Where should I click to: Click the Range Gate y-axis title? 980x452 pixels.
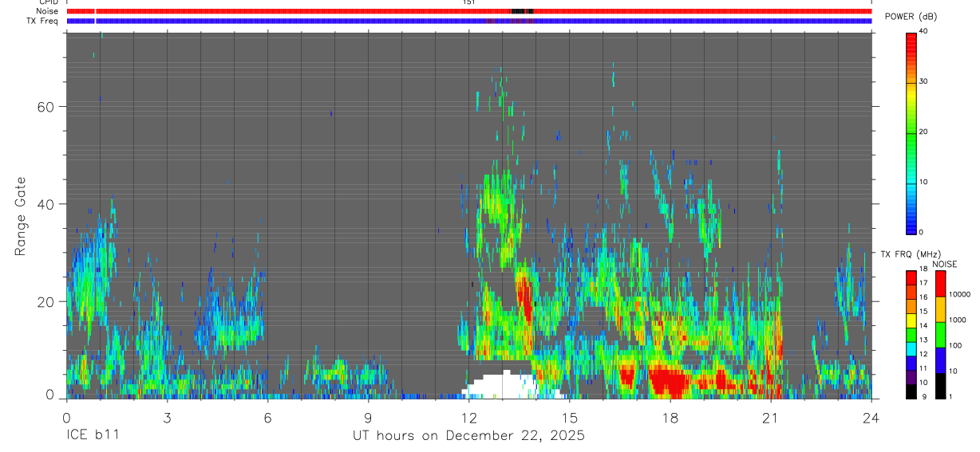click(x=22, y=216)
